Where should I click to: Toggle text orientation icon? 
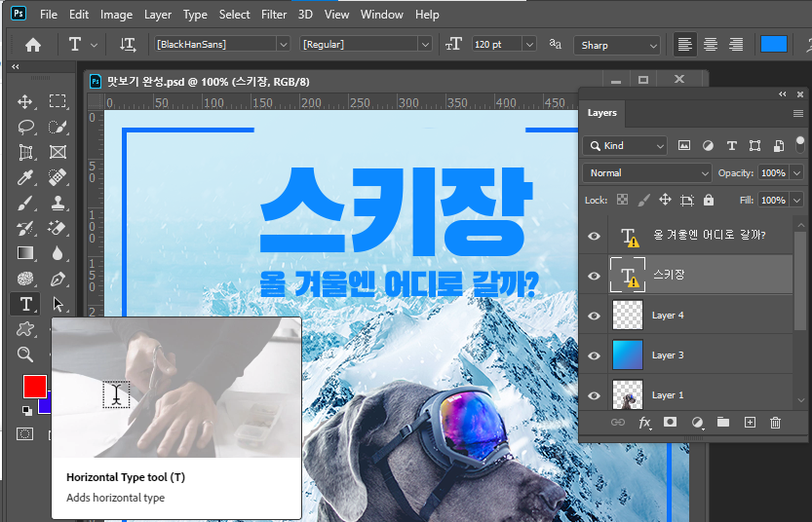click(128, 45)
